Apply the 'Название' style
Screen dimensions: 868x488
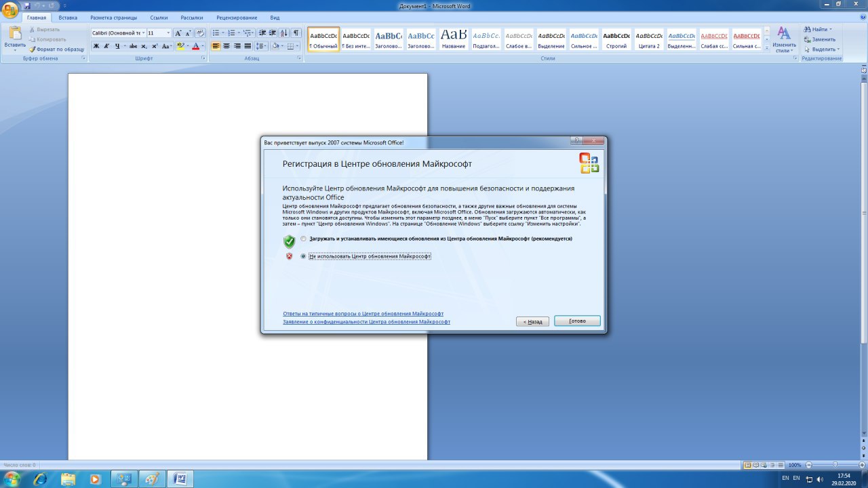[454, 39]
